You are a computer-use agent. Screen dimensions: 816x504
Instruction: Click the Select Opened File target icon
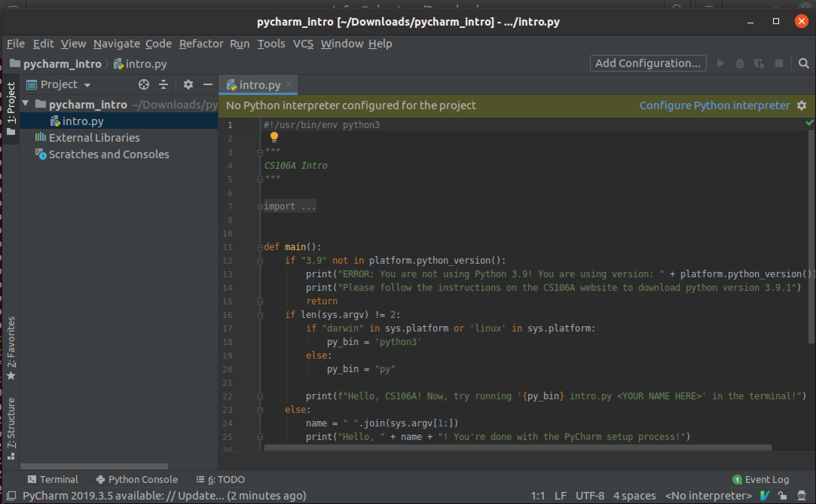point(144,84)
